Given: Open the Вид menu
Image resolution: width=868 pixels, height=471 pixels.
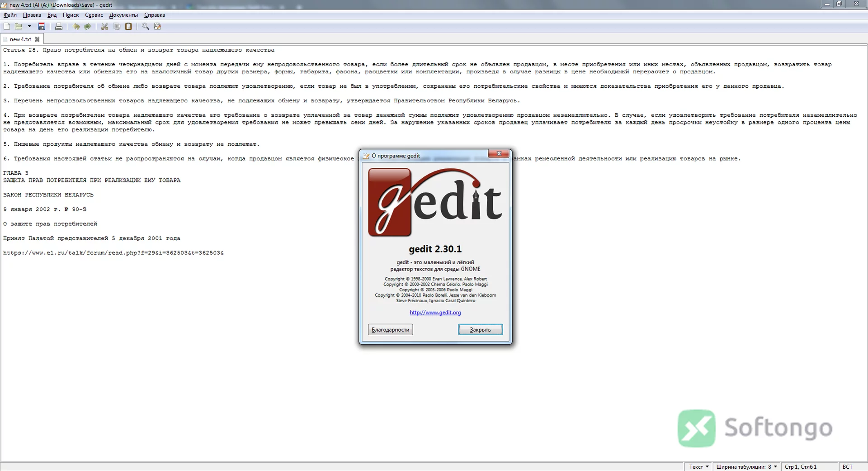Looking at the screenshot, I should tap(52, 15).
